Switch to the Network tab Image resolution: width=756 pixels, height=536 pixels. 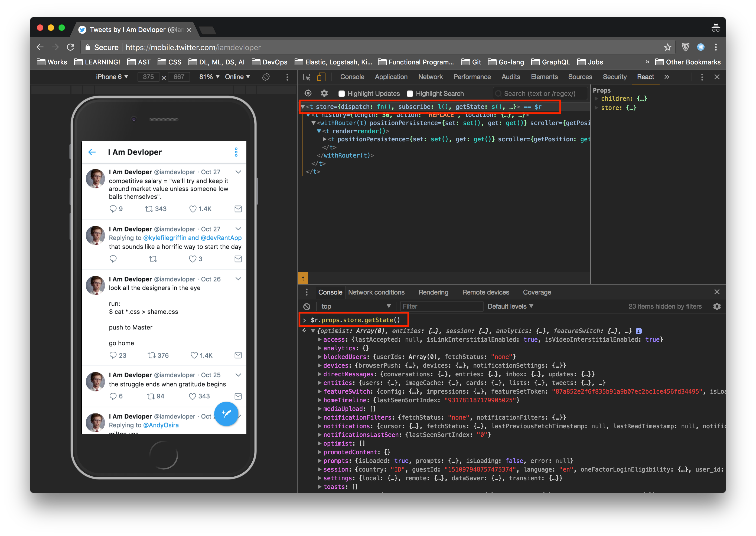click(x=430, y=77)
